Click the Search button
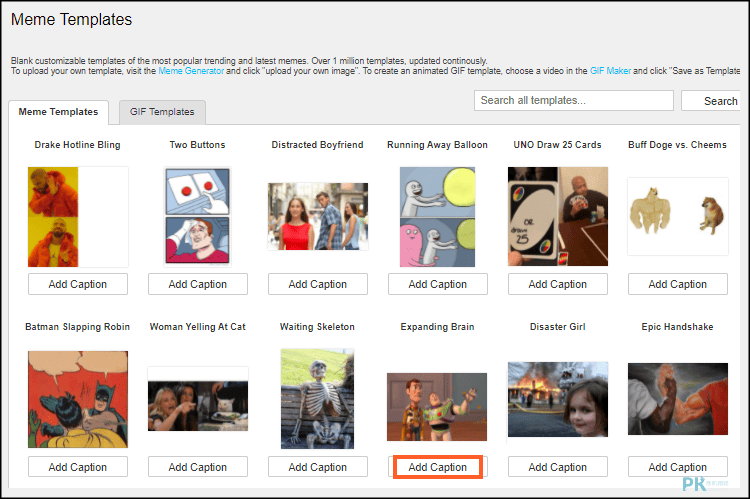Screen dimensions: 750x499 [713, 101]
